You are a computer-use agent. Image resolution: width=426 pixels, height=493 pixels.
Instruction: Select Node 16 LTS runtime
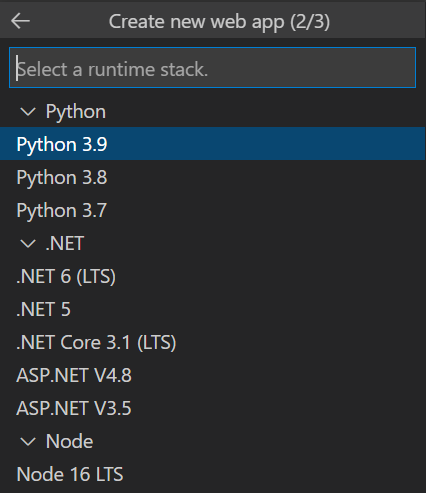pos(213,474)
